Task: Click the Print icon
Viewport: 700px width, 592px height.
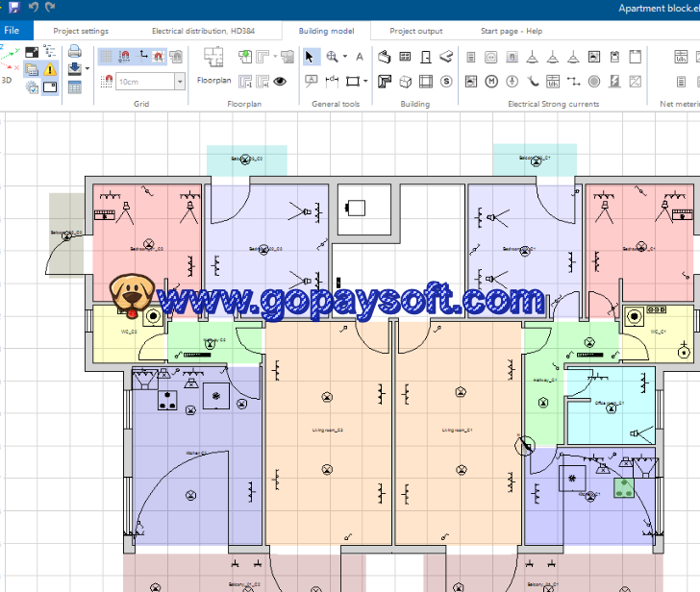Action: (x=74, y=52)
